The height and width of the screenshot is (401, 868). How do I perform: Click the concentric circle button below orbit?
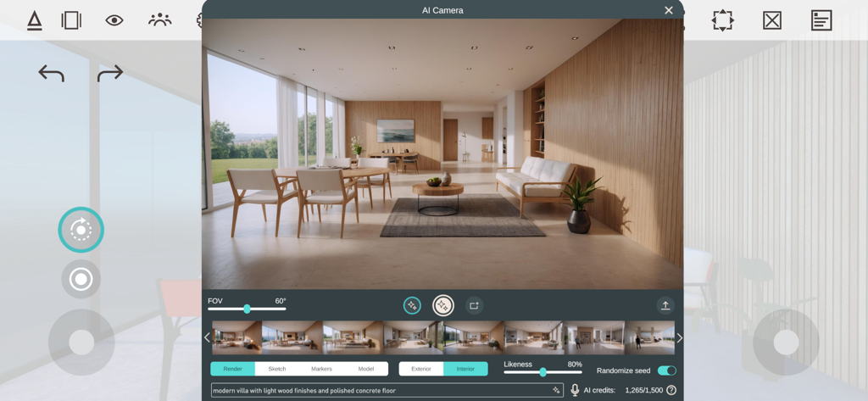pos(81,279)
